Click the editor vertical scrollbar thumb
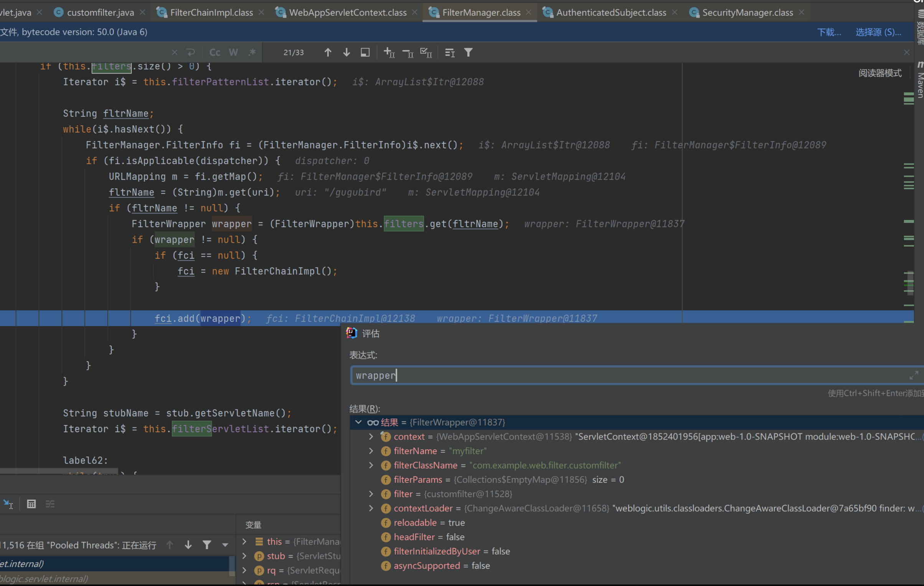Screen dimensions: 924x586 (x=910, y=283)
